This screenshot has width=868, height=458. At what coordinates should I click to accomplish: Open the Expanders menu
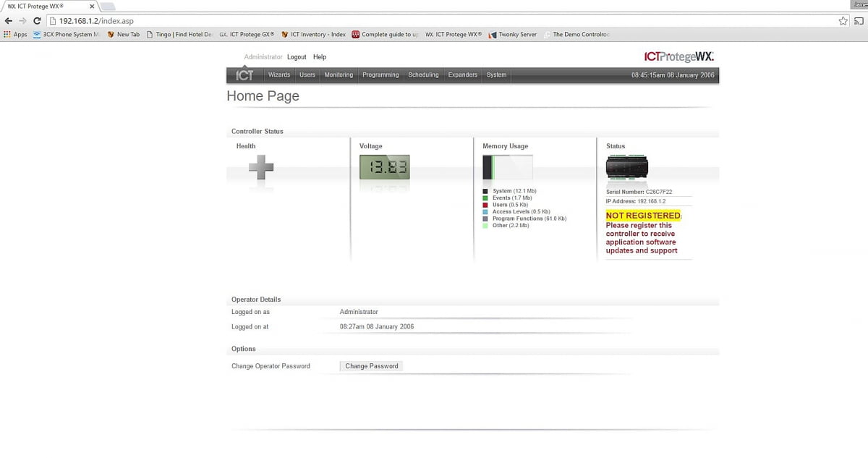point(462,75)
